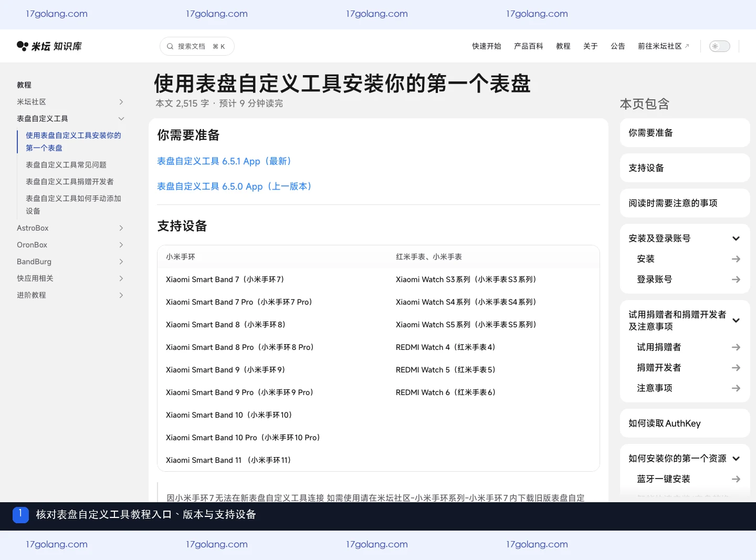Go to 前往米坛社区 external link
756x560 pixels.
pos(664,46)
